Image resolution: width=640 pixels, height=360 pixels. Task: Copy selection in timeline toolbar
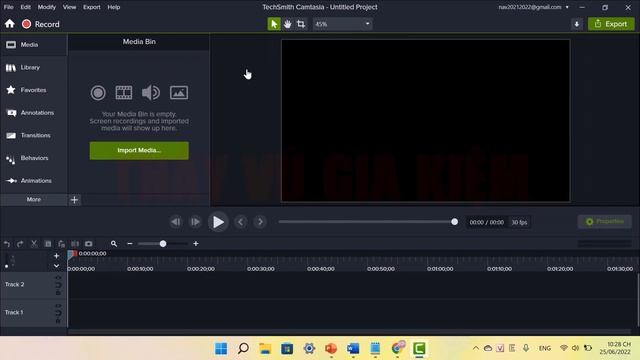coord(48,244)
